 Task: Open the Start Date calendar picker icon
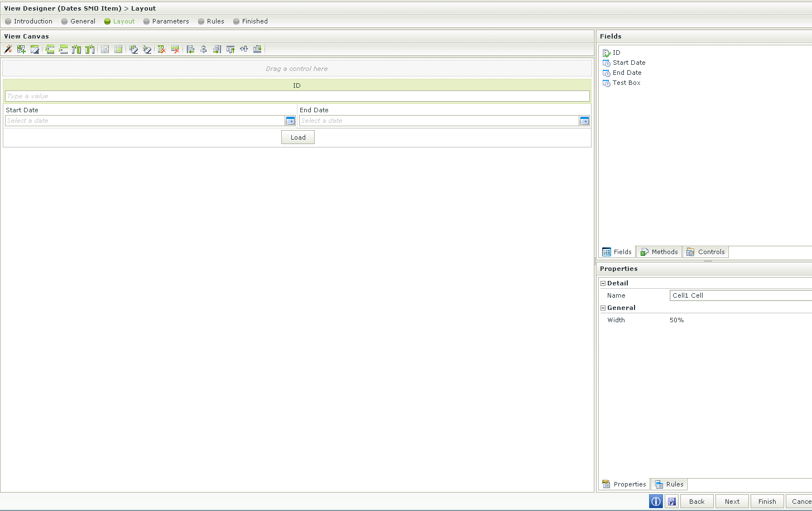tap(290, 121)
